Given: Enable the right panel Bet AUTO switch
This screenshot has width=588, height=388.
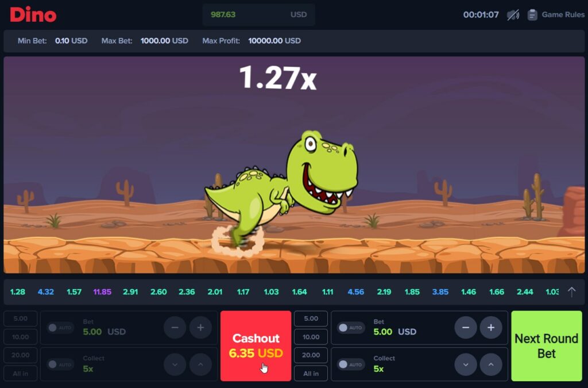Looking at the screenshot, I should (350, 328).
